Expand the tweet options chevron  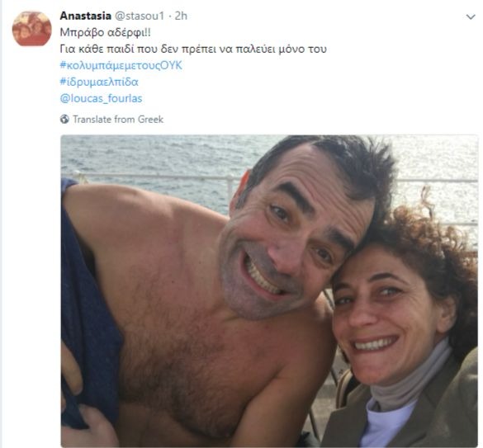[x=471, y=17]
